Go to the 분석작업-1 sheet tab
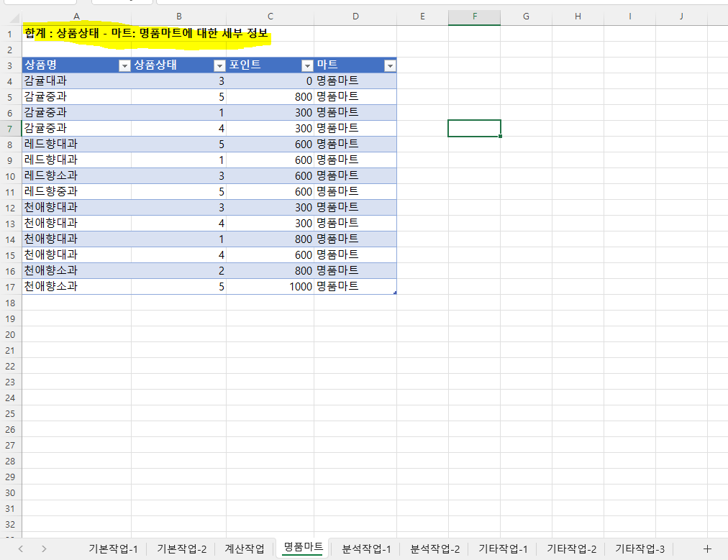The height and width of the screenshot is (560, 728). pyautogui.click(x=367, y=548)
